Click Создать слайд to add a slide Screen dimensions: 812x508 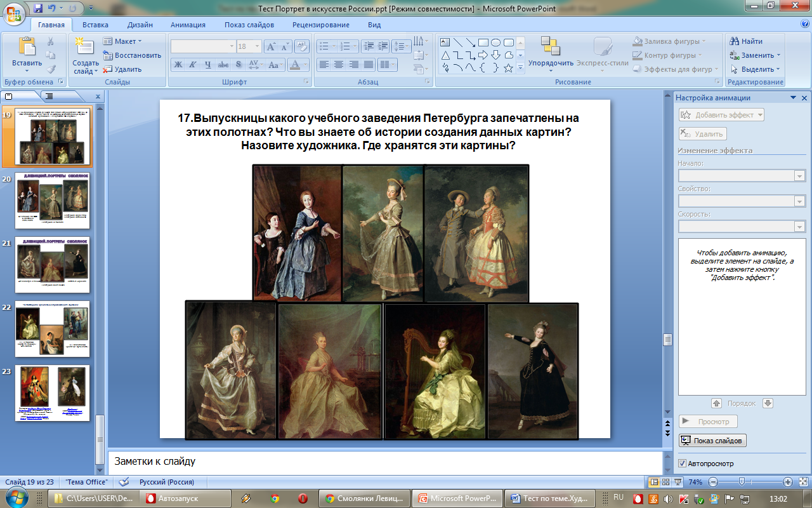[x=85, y=55]
